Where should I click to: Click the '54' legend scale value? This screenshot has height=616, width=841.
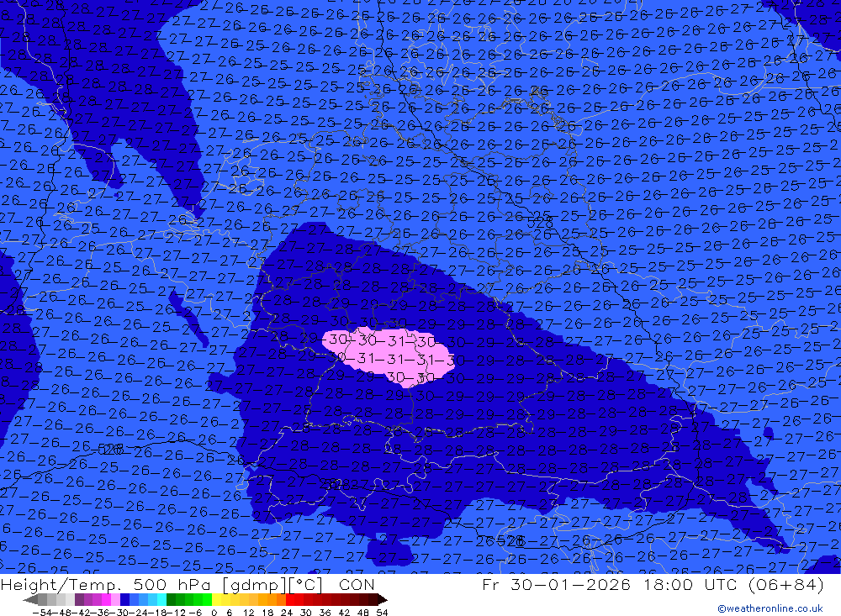(x=382, y=613)
